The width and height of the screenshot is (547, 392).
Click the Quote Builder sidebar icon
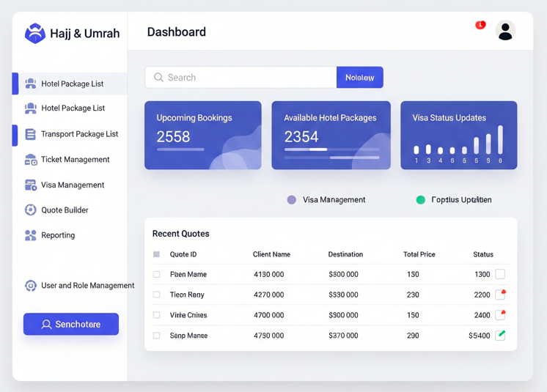tap(31, 210)
